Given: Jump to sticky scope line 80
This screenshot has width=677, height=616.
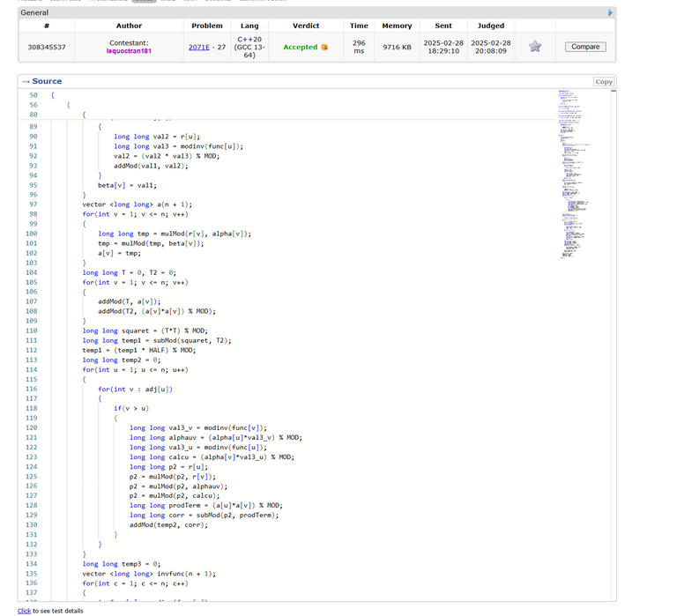Looking at the screenshot, I should coord(33,115).
